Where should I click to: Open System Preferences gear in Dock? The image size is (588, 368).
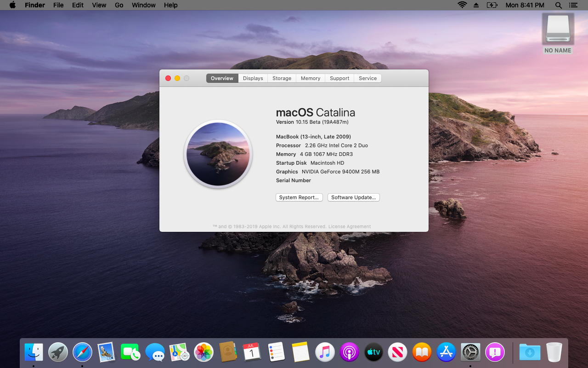click(470, 352)
